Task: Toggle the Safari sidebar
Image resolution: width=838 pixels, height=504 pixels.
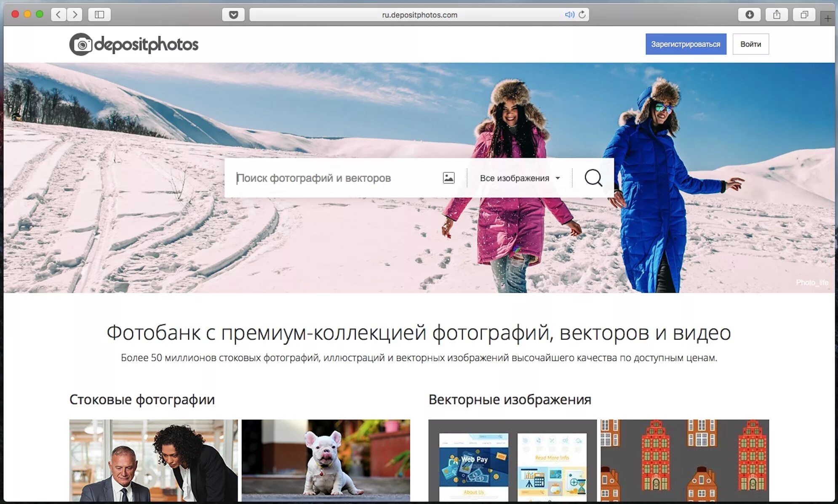Action: coord(99,15)
